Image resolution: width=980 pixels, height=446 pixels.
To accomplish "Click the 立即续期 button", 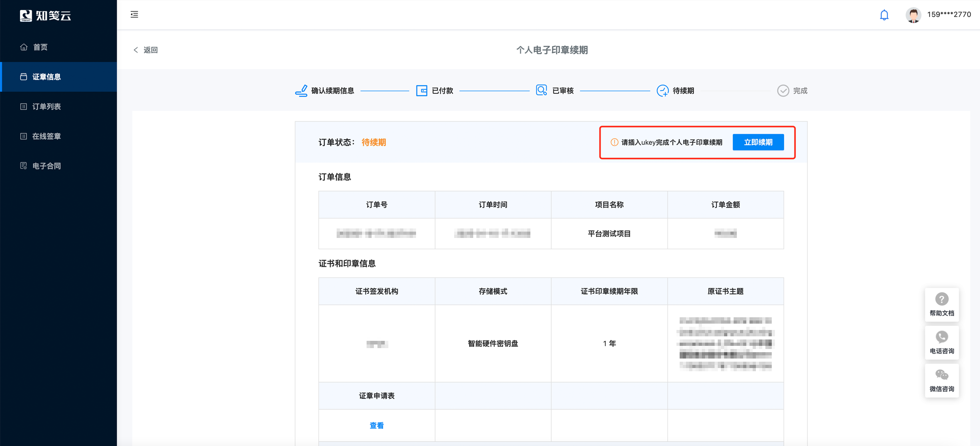I will coord(758,142).
